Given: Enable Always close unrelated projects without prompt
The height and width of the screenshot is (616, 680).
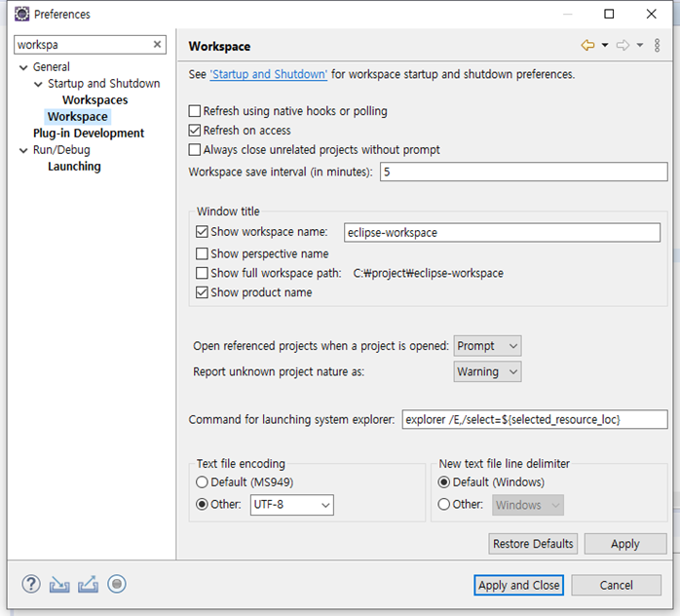Looking at the screenshot, I should point(195,150).
